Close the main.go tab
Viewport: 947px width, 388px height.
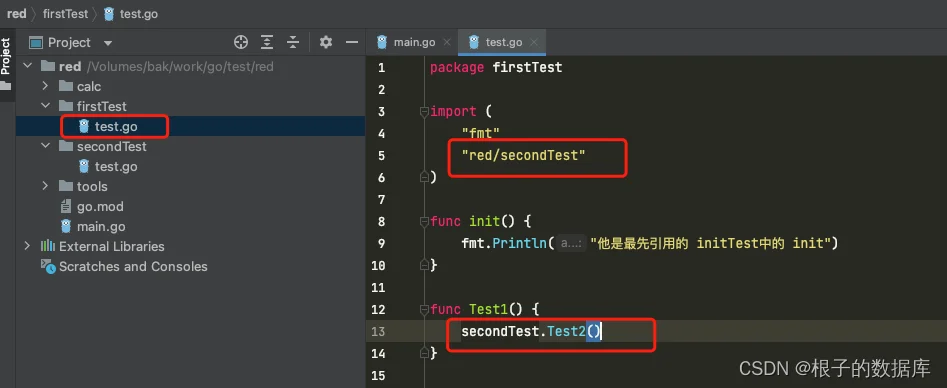[x=447, y=42]
